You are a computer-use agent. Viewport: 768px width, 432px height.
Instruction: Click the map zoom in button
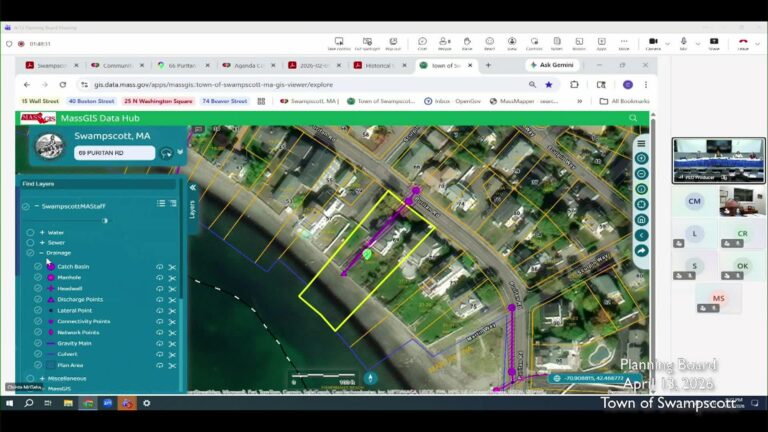tap(641, 158)
